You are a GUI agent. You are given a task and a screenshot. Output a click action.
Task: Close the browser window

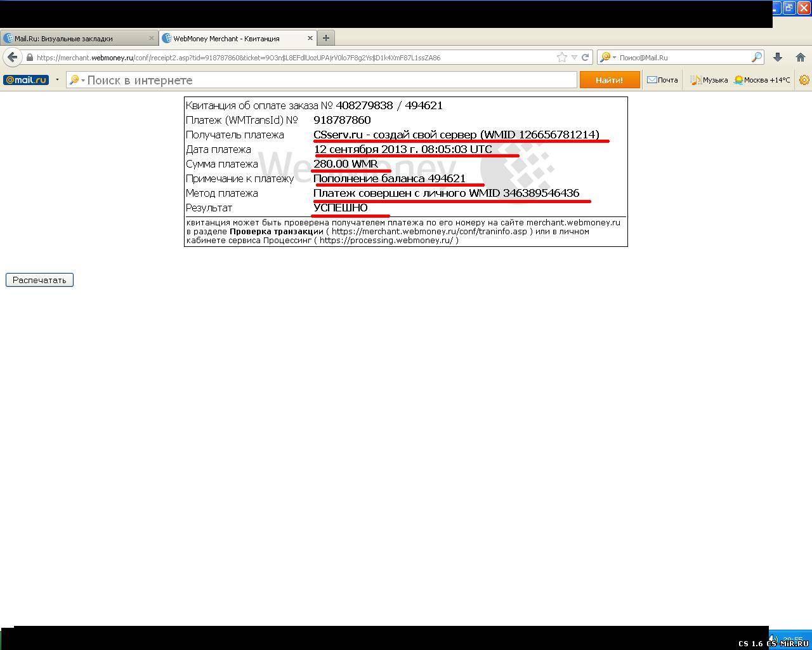(x=804, y=8)
